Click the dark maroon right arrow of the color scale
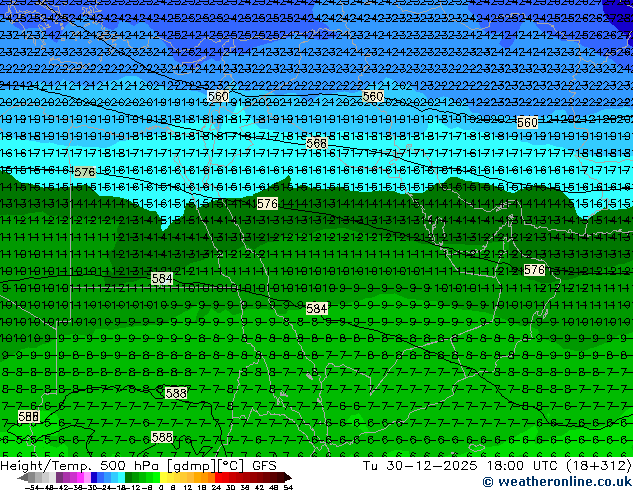634x490 pixels. 288,477
